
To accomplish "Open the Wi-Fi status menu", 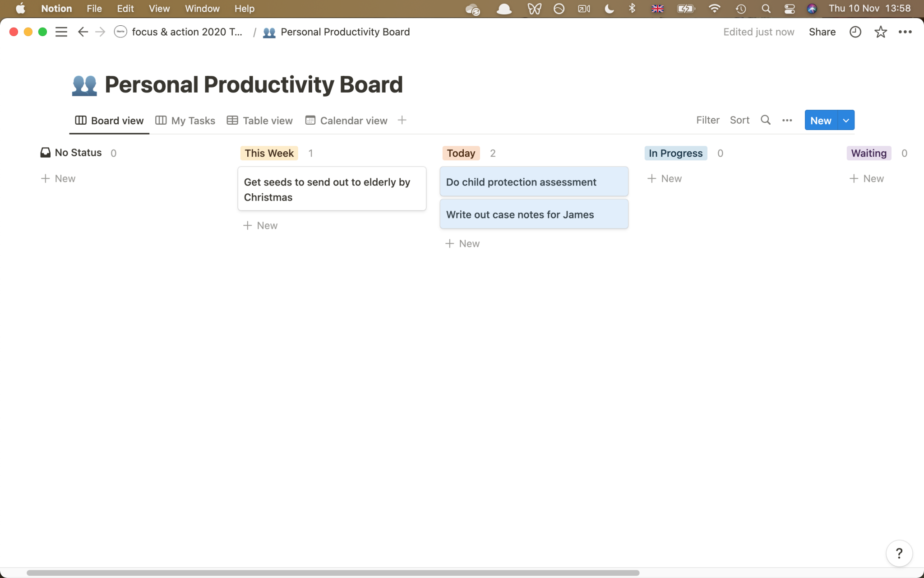I will click(715, 9).
